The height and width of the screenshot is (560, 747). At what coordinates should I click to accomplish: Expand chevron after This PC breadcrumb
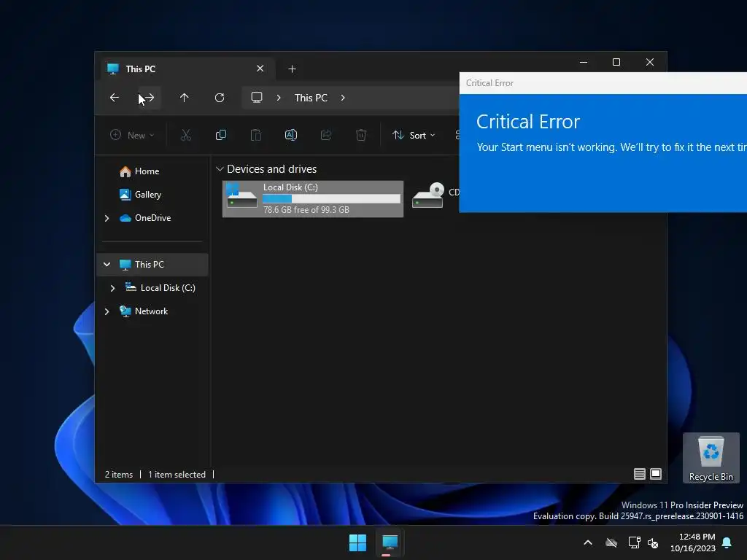pos(343,98)
